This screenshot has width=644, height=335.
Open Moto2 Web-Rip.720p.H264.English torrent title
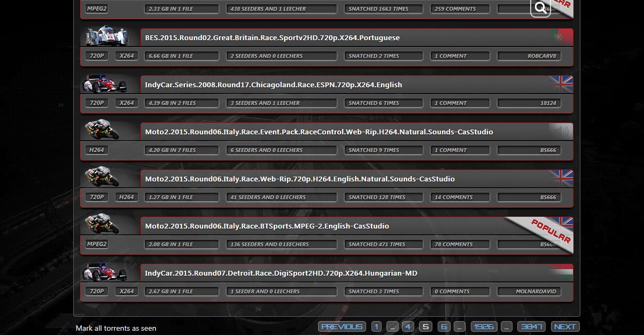pos(300,179)
